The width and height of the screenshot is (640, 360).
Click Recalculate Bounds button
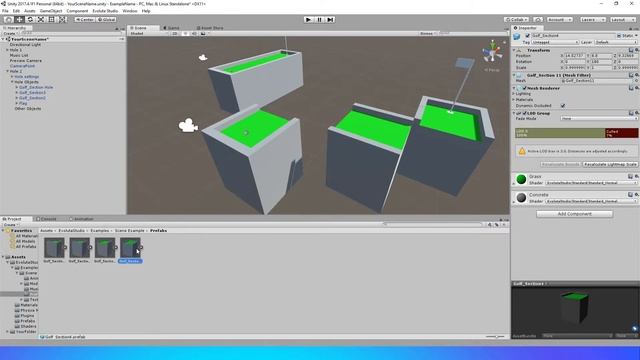point(560,164)
